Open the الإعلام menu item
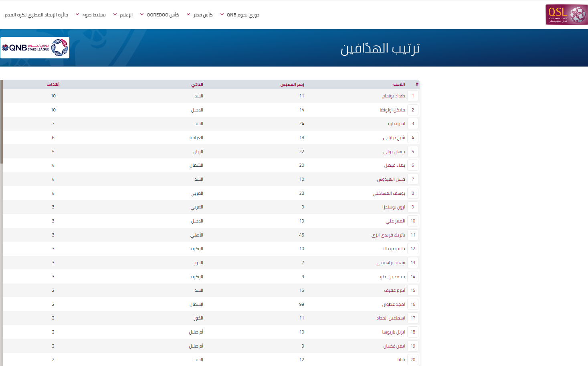588x366 pixels. (126, 15)
